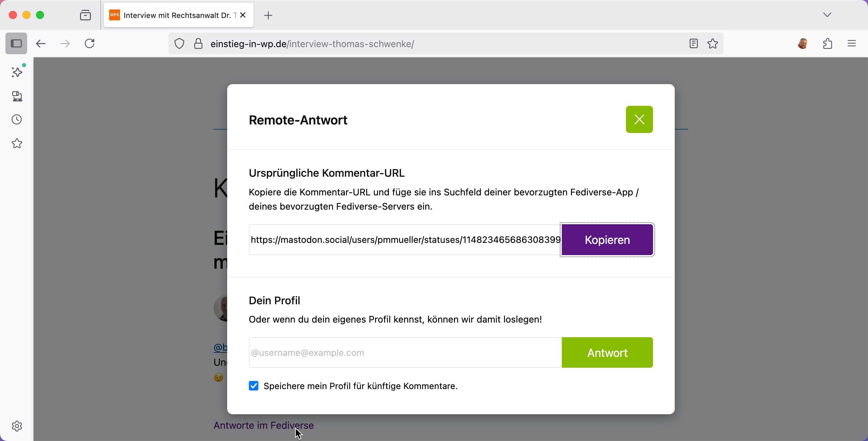Click the site lock info icon
The height and width of the screenshot is (441, 868).
pyautogui.click(x=198, y=44)
